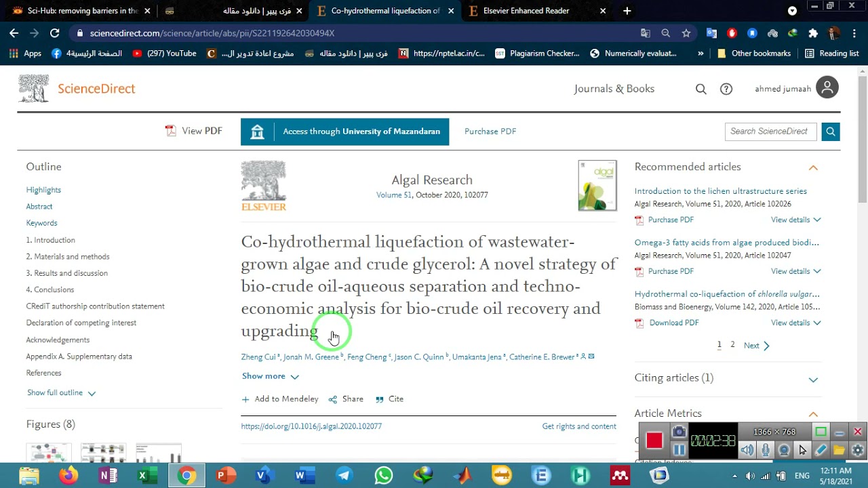Open the View PDF link
This screenshot has width=868, height=488.
tap(194, 131)
